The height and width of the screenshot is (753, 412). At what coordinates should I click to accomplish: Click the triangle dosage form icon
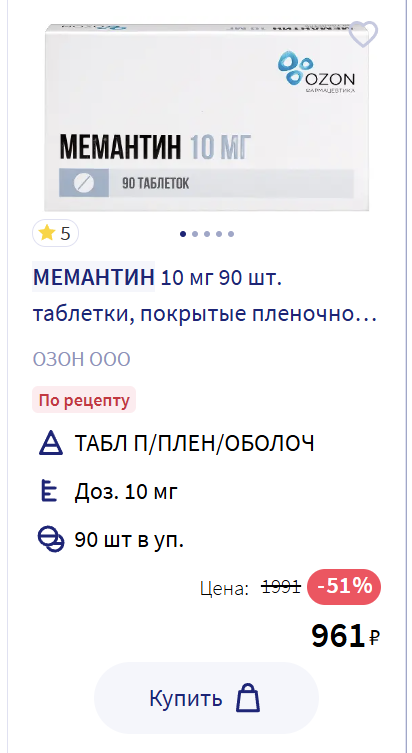(50, 443)
